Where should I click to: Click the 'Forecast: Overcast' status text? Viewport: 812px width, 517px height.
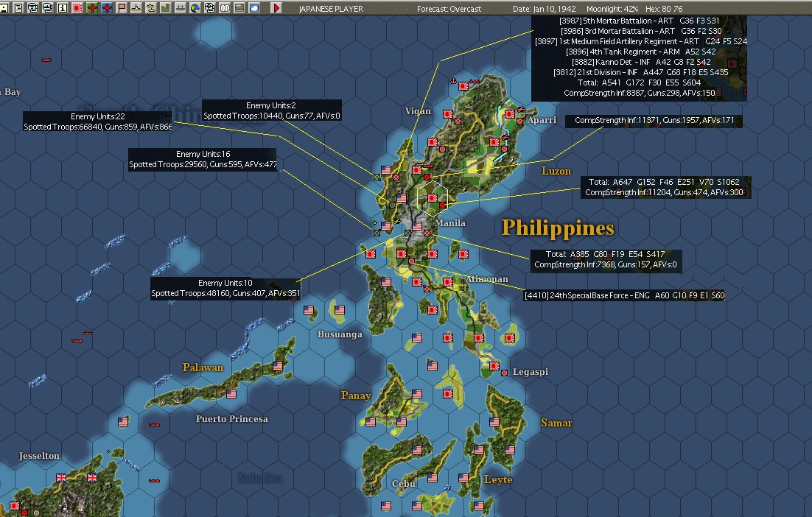coord(449,9)
